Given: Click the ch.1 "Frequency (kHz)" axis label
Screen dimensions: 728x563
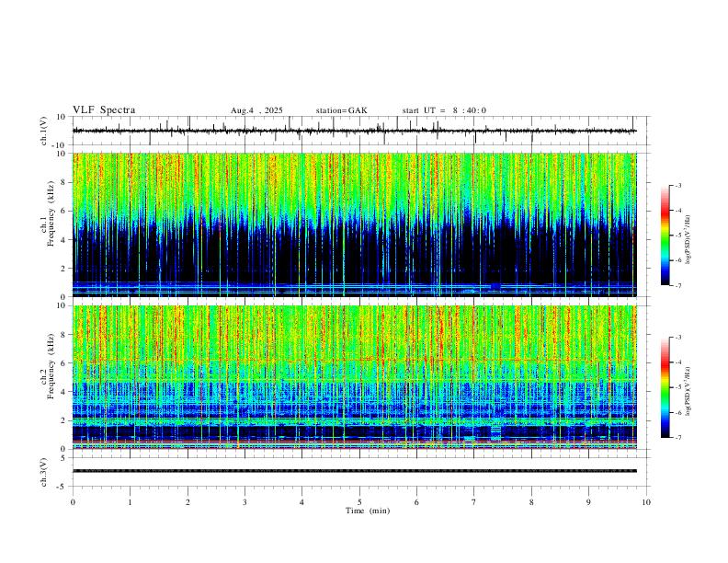Looking at the screenshot, I should coord(51,213).
